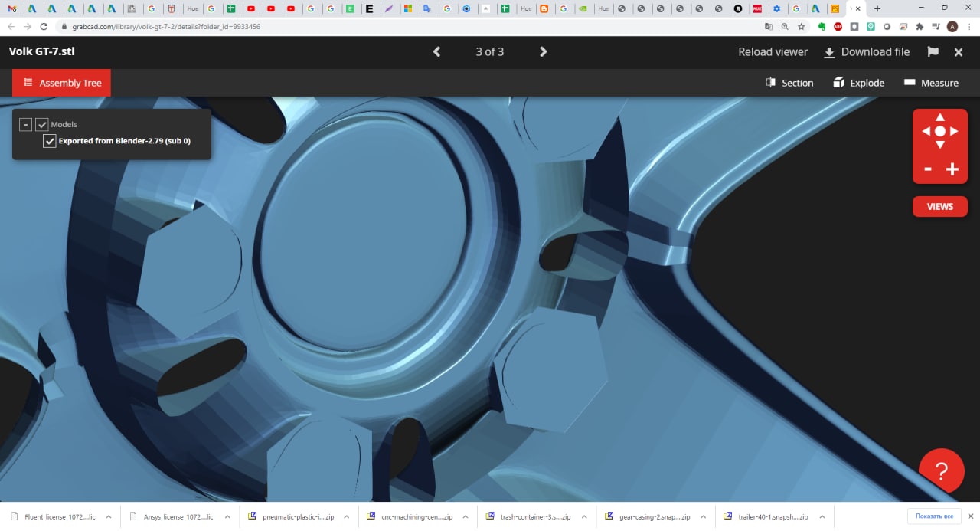This screenshot has width=980, height=531.
Task: Click Reload viewer
Action: 773,52
